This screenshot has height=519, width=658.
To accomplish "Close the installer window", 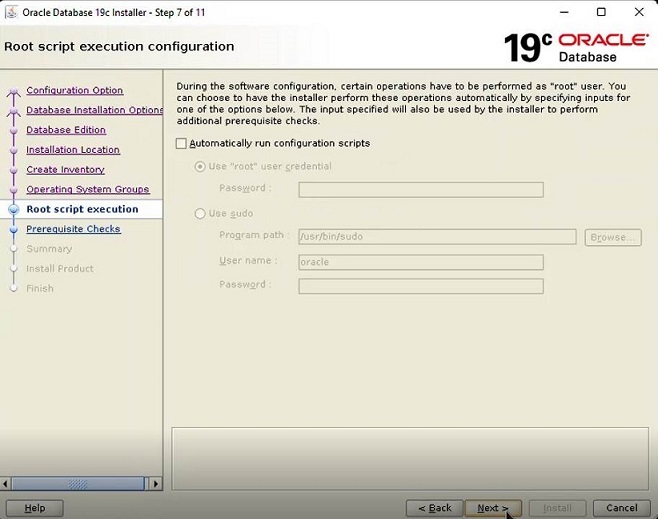I will click(639, 12).
